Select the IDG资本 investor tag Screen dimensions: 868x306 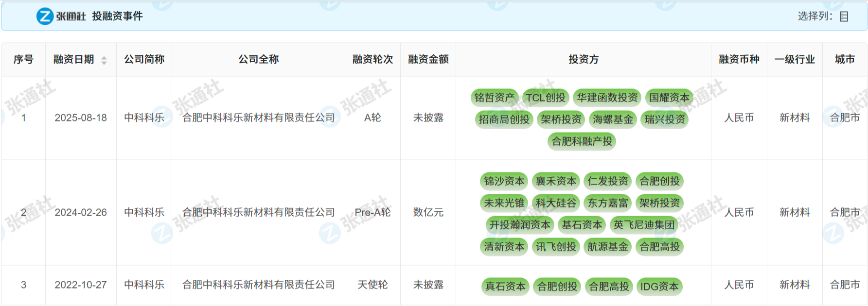coord(659,287)
